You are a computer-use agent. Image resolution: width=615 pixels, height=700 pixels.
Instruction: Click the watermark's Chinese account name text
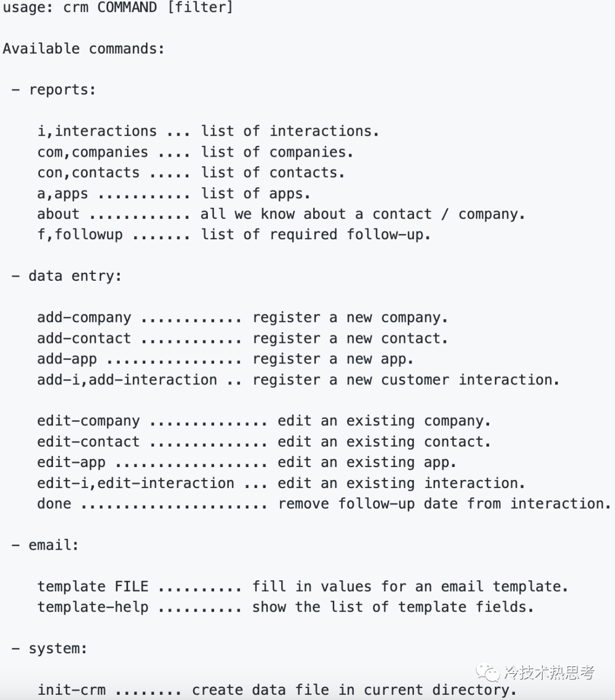550,673
